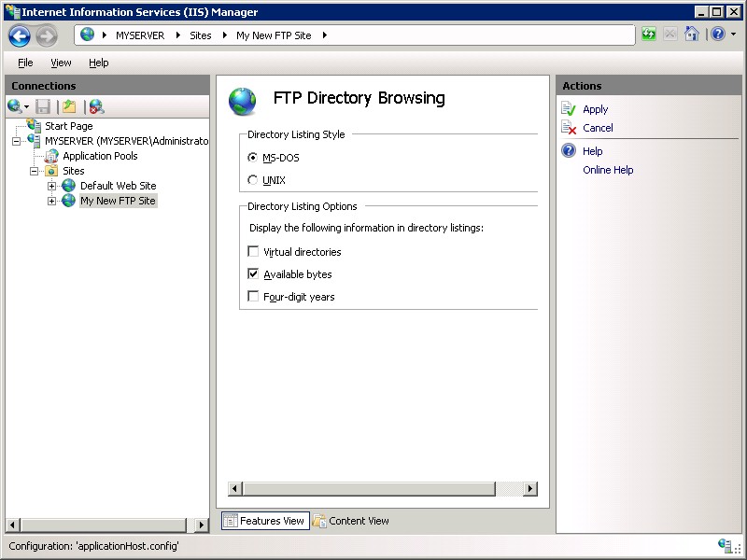Open the View menu
The image size is (747, 560).
pyautogui.click(x=61, y=63)
